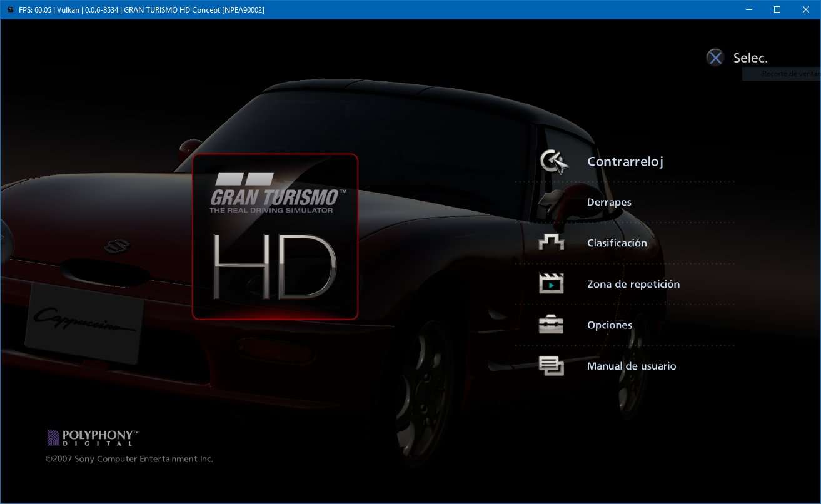Image resolution: width=821 pixels, height=504 pixels.
Task: Choose Derrapes from the mode menu
Action: (609, 202)
